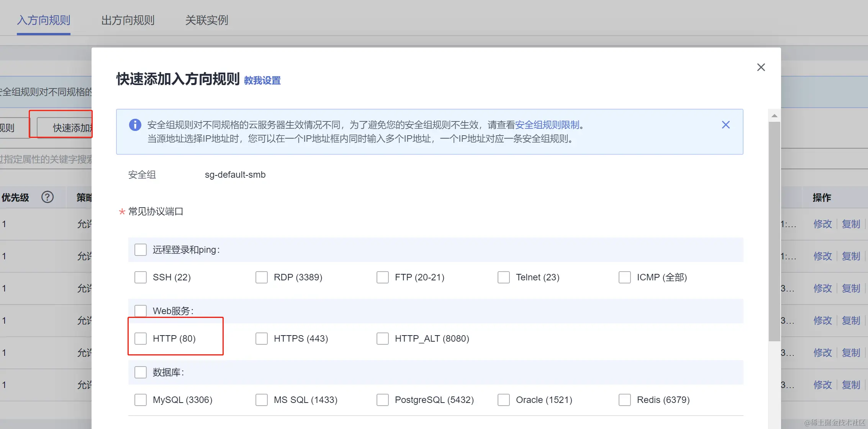Check the RDP (3389) checkbox
The height and width of the screenshot is (429, 868).
[261, 277]
